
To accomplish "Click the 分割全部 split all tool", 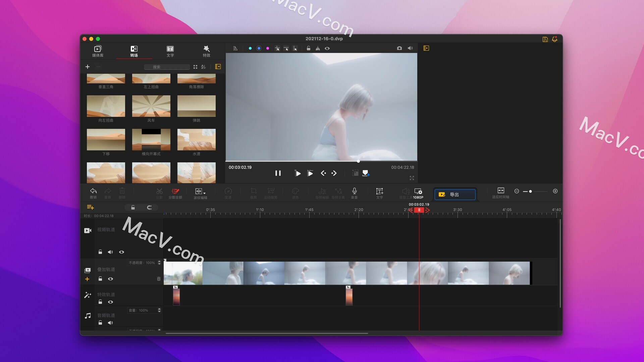I will tap(175, 193).
